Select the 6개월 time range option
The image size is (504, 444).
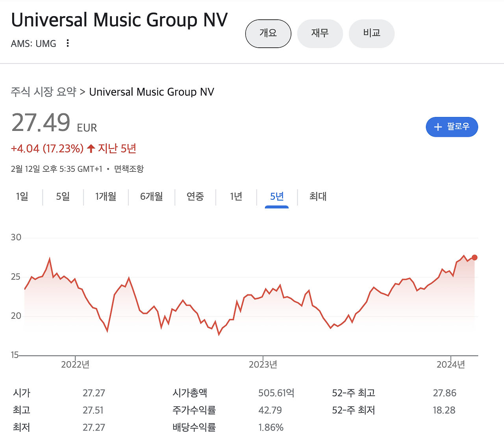[x=151, y=197]
